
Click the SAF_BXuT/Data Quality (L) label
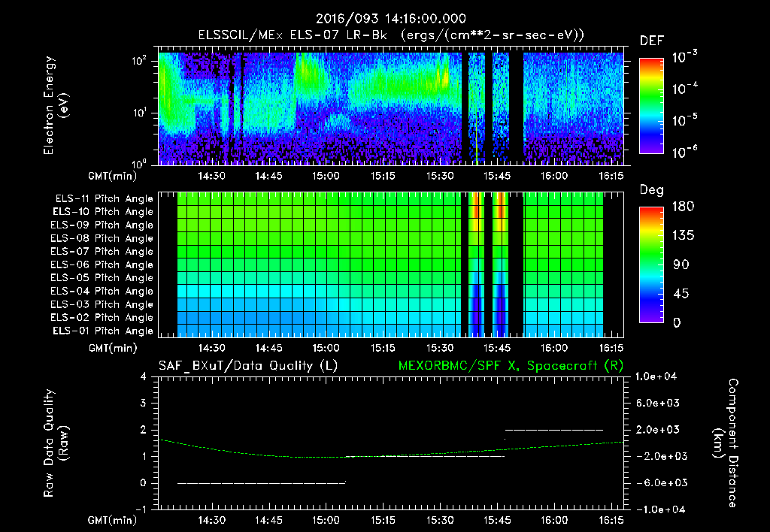(x=248, y=366)
